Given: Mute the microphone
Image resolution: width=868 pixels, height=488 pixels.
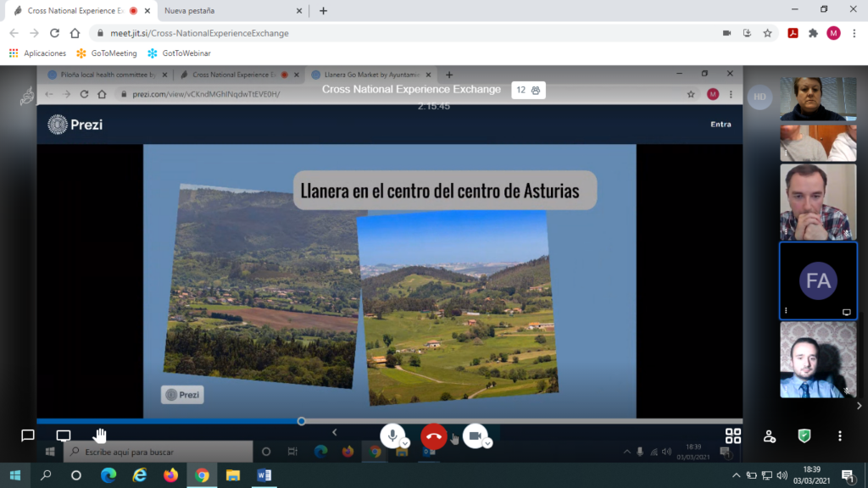Looking at the screenshot, I should (x=391, y=436).
